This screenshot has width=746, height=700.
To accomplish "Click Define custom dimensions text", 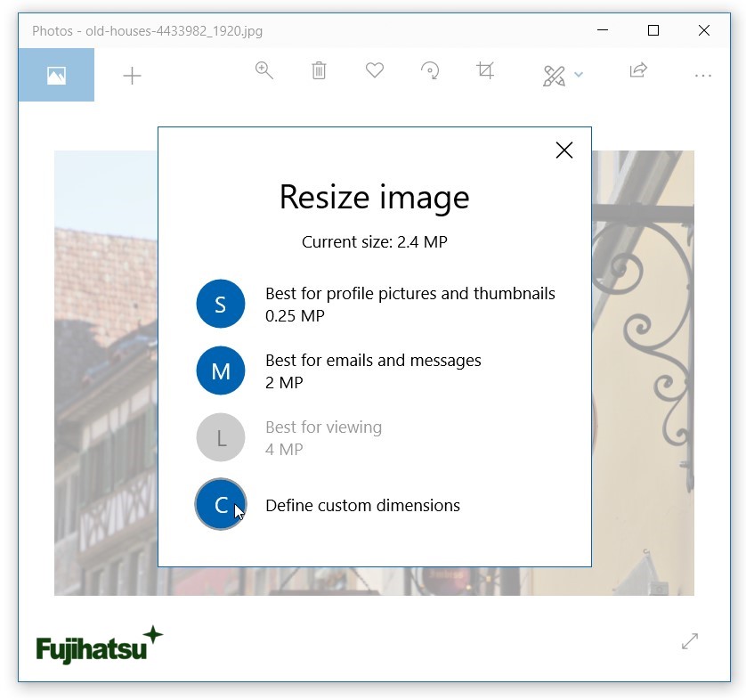I will click(362, 505).
